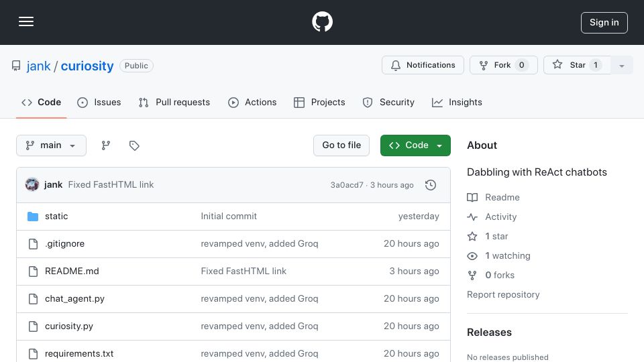This screenshot has width=644, height=362.
Task: View branches via the branch icon
Action: coord(106,145)
